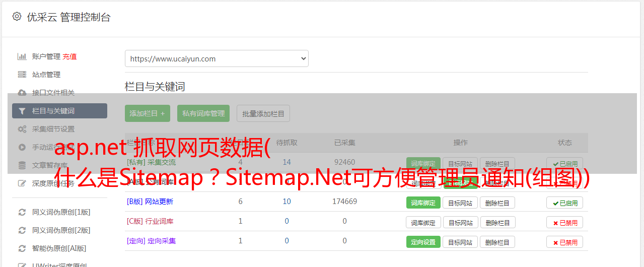Click the 待抓取 value 14 for 采集交流

click(x=287, y=162)
